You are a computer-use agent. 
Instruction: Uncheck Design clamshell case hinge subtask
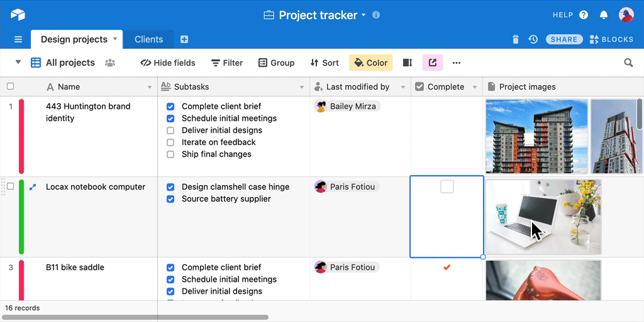pyautogui.click(x=170, y=187)
